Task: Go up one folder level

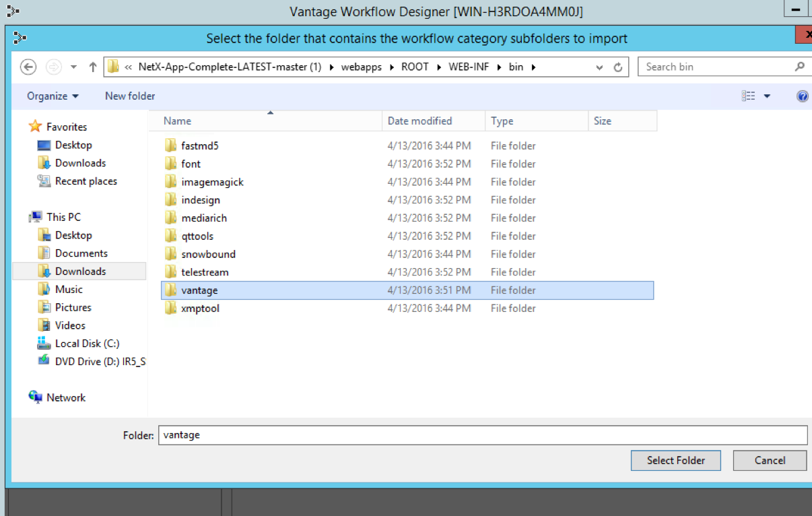Action: click(x=93, y=67)
